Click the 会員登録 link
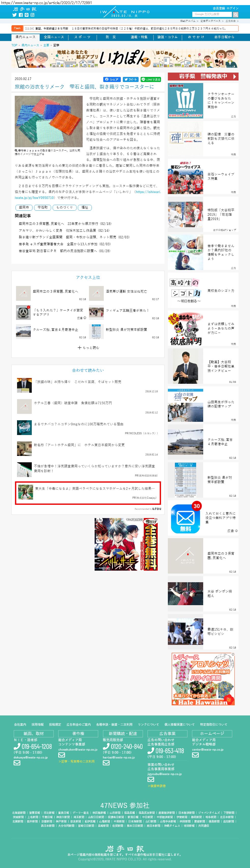 click(219, 8)
